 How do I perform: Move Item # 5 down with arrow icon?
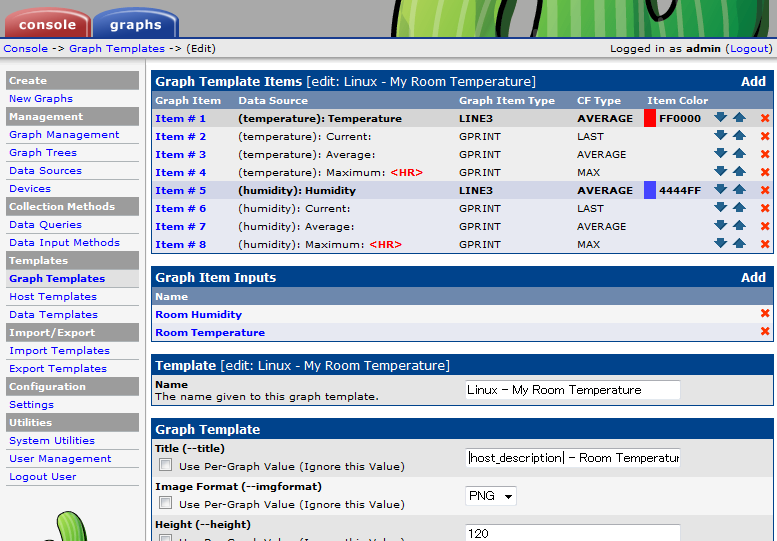tap(721, 189)
